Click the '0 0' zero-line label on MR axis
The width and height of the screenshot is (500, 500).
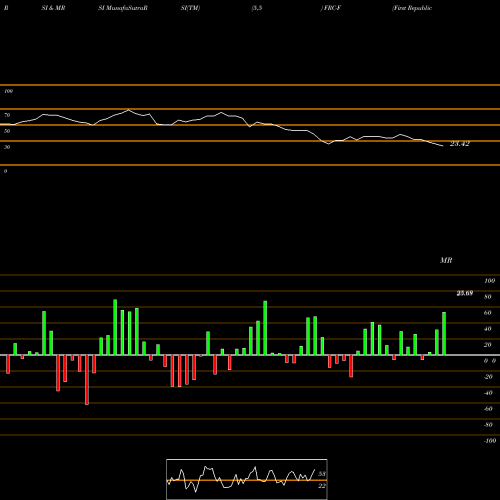pos(490,361)
